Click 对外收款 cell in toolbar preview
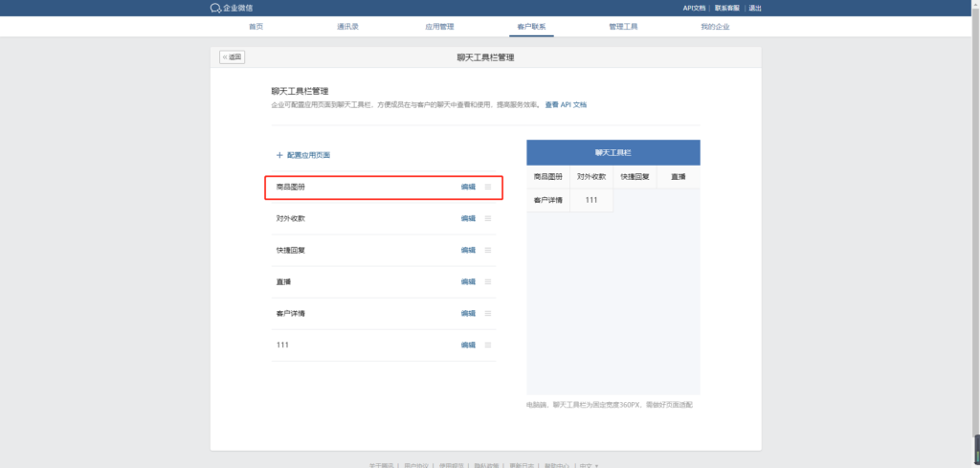Screen dimensions: 980x468 tap(591, 177)
